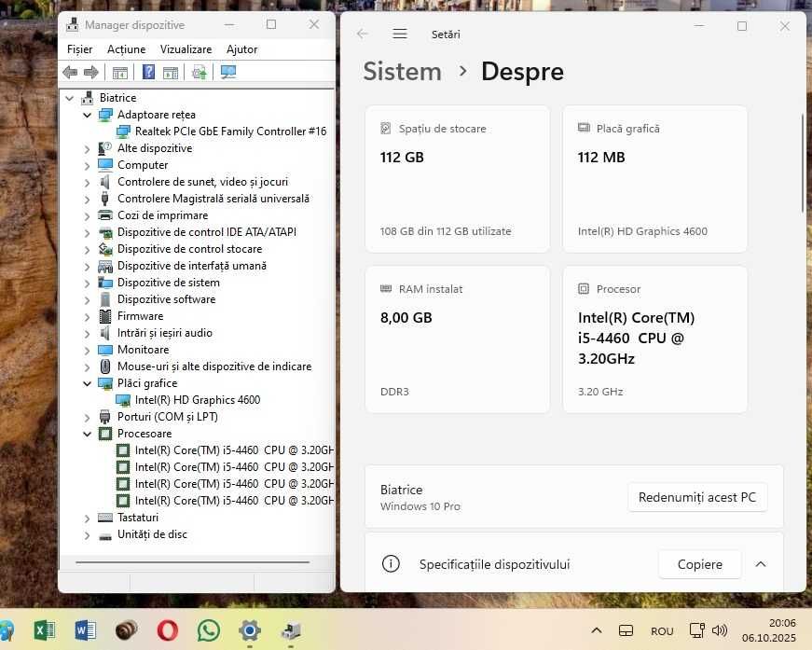Click the ROU language indicator
Screen dimensions: 812x650
662,630
